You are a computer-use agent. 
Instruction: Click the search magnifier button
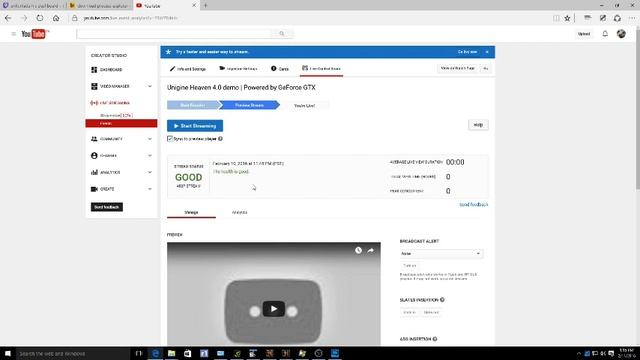coord(282,33)
